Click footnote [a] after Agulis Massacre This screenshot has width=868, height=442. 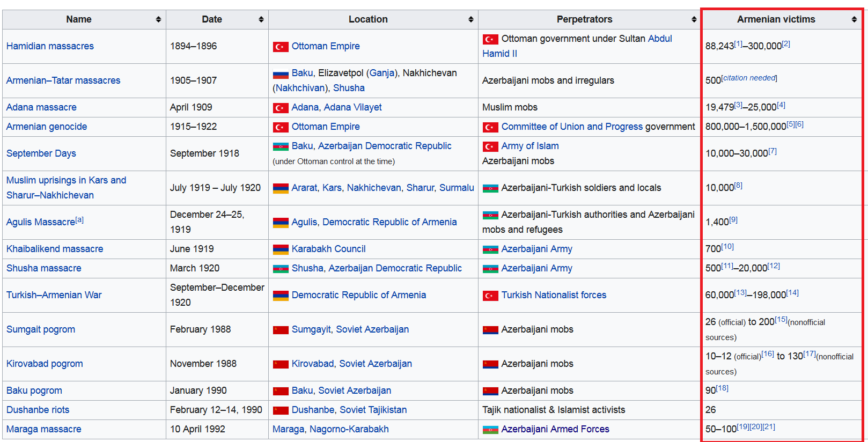click(79, 220)
